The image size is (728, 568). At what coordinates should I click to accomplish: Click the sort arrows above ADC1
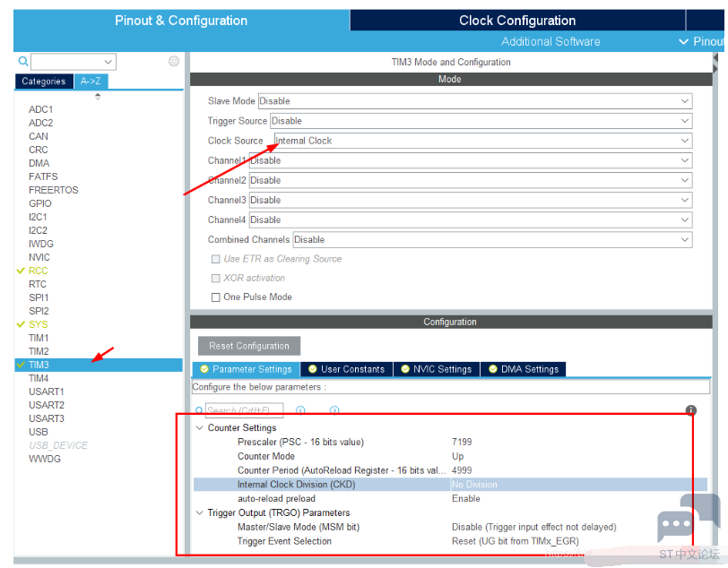click(x=98, y=96)
